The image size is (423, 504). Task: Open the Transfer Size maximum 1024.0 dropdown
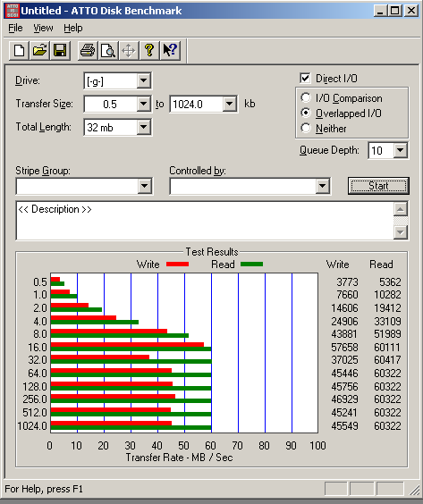point(229,105)
